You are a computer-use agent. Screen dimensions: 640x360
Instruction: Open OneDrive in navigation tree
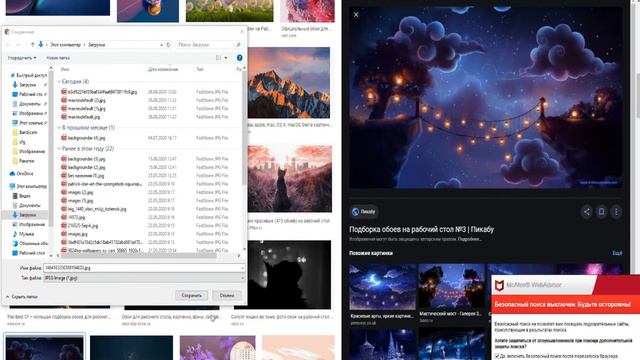[x=24, y=173]
